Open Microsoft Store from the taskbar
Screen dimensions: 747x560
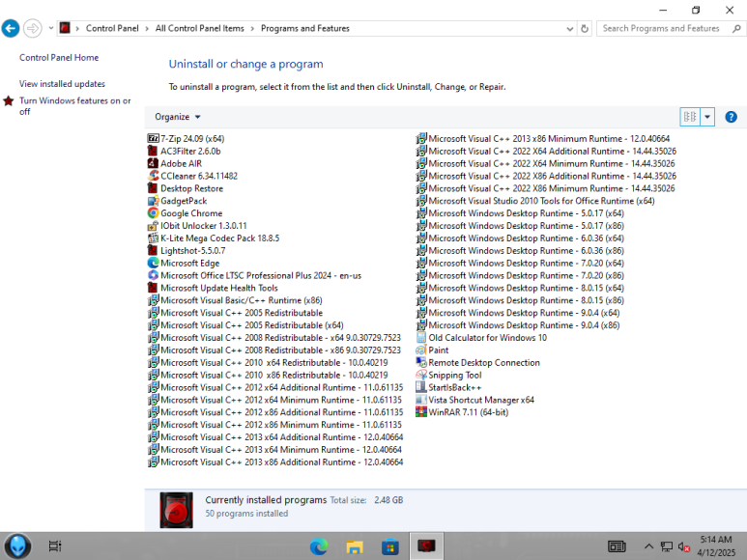(390, 546)
